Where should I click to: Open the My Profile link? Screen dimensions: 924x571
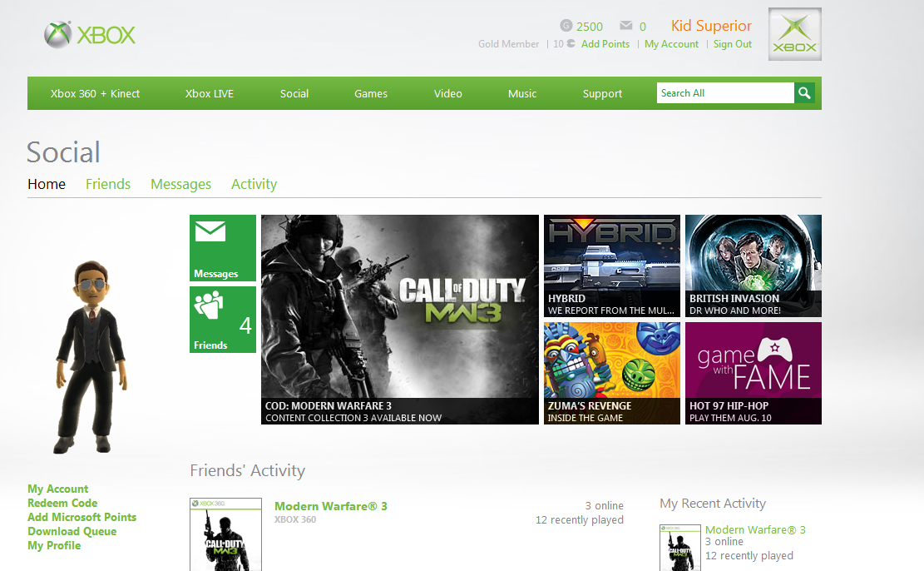pyautogui.click(x=54, y=546)
